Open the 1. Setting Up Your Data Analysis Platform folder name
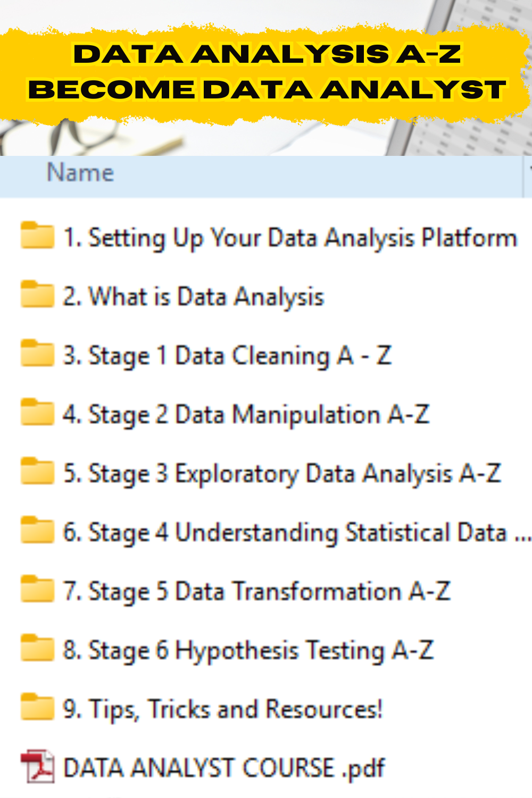Image resolution: width=532 pixels, height=798 pixels. pyautogui.click(x=290, y=238)
